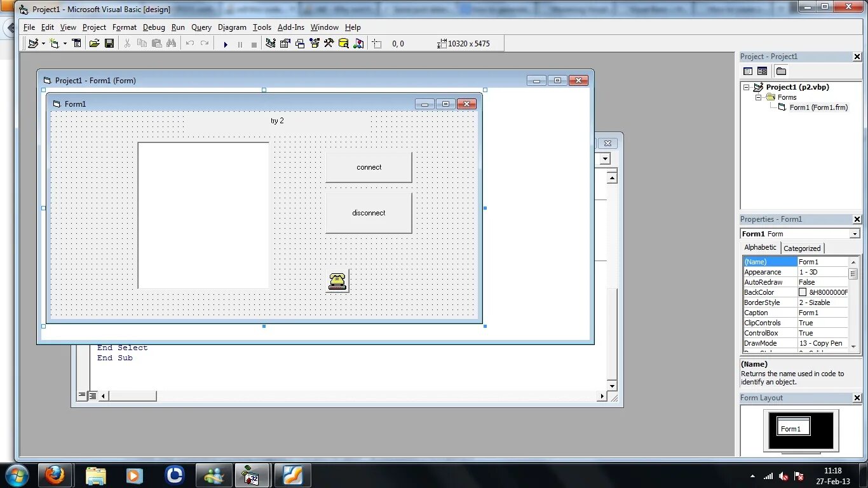The height and width of the screenshot is (488, 868).
Task: Open the Diagram menu
Action: (232, 27)
